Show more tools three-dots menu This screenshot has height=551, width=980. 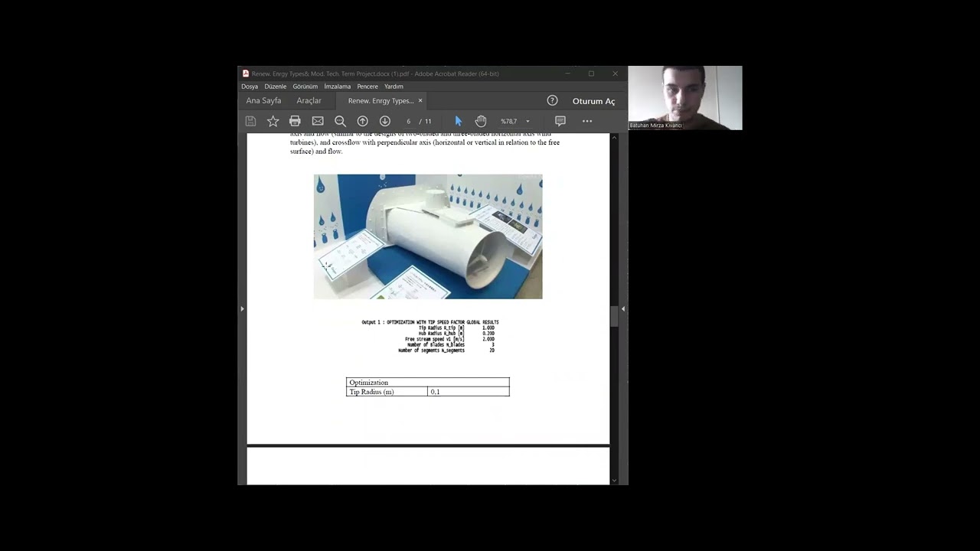click(x=587, y=121)
